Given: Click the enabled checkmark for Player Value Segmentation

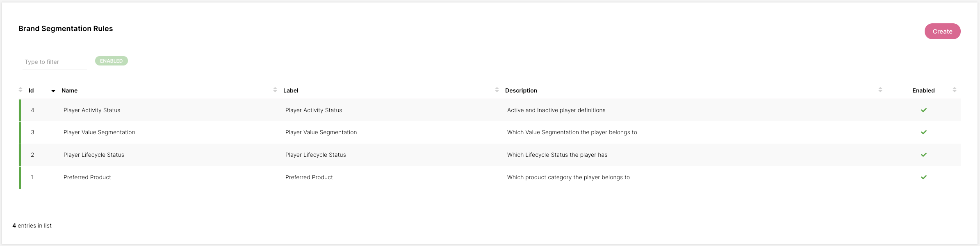Looking at the screenshot, I should (924, 132).
